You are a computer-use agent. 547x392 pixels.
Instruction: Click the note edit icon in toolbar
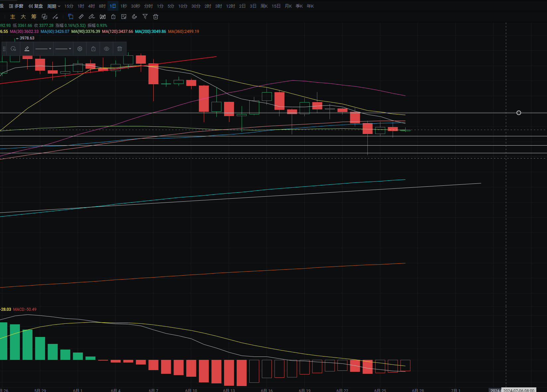(x=124, y=17)
